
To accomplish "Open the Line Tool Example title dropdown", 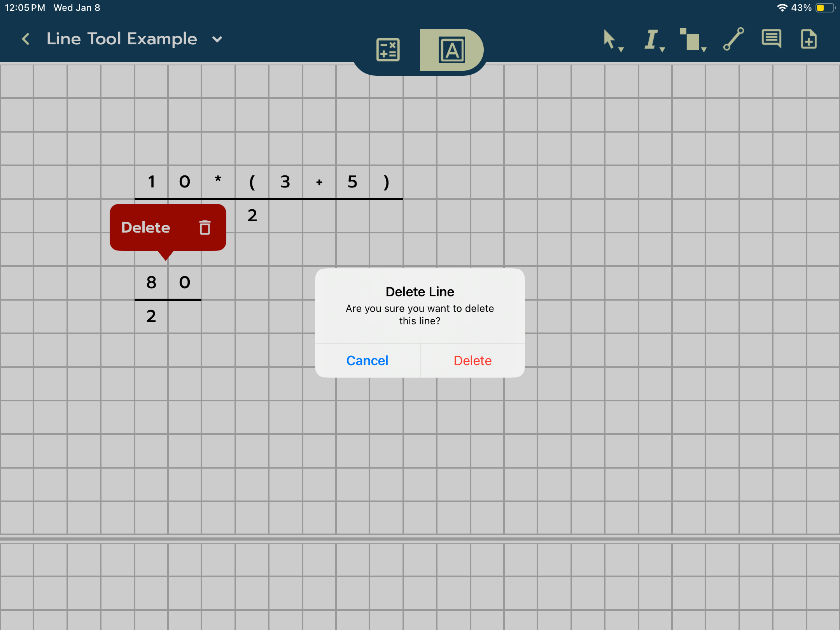I will pos(217,39).
